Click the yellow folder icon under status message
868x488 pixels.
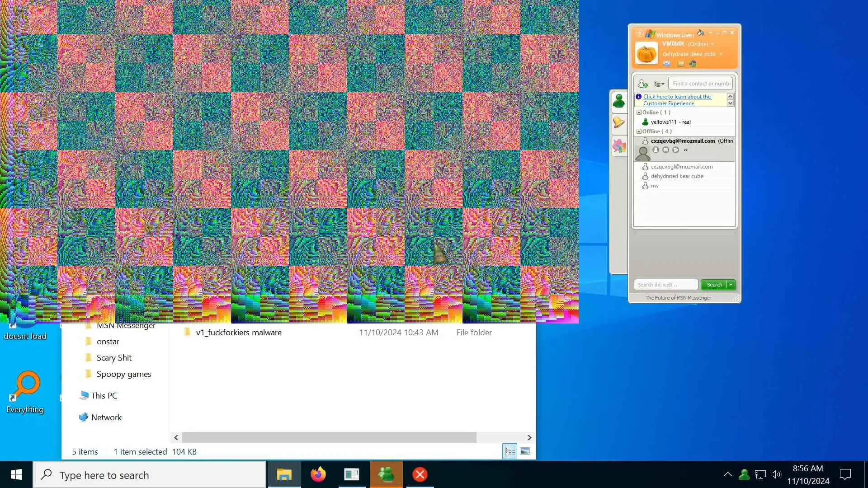click(x=680, y=64)
